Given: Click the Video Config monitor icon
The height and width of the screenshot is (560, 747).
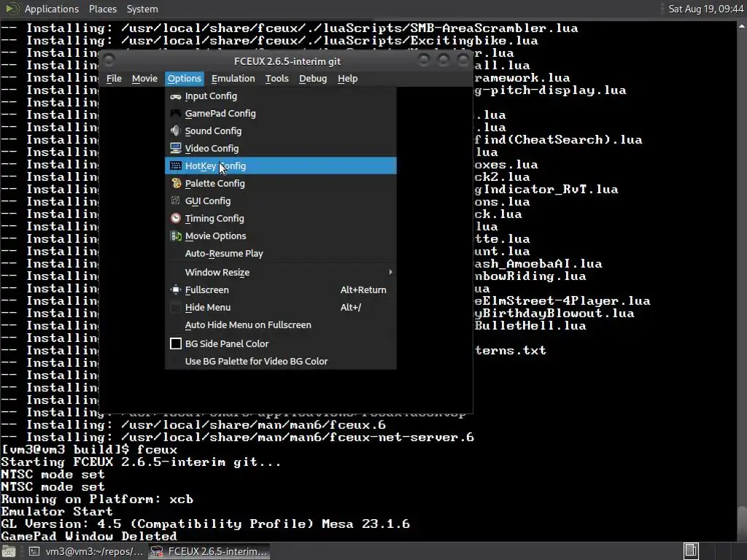Looking at the screenshot, I should [176, 148].
